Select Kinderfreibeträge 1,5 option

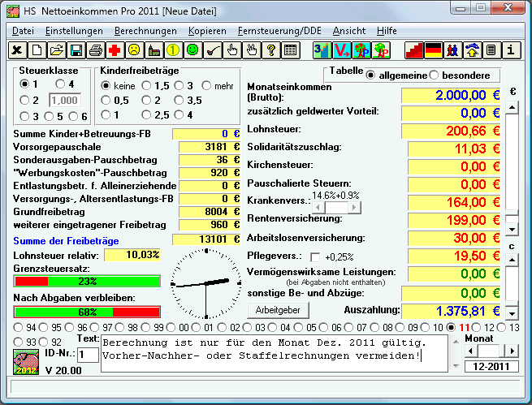pos(149,85)
